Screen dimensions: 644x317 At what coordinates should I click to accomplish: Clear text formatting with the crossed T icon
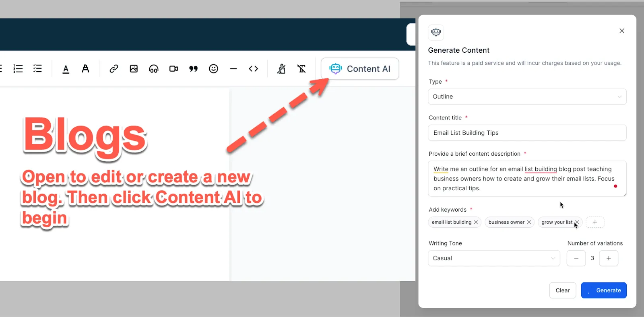coord(301,69)
